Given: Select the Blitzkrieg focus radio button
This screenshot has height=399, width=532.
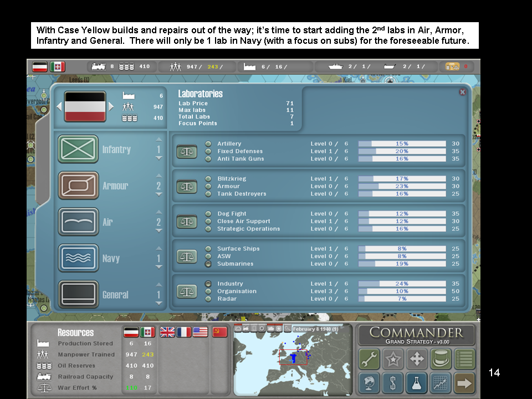Looking at the screenshot, I should click(x=208, y=179).
